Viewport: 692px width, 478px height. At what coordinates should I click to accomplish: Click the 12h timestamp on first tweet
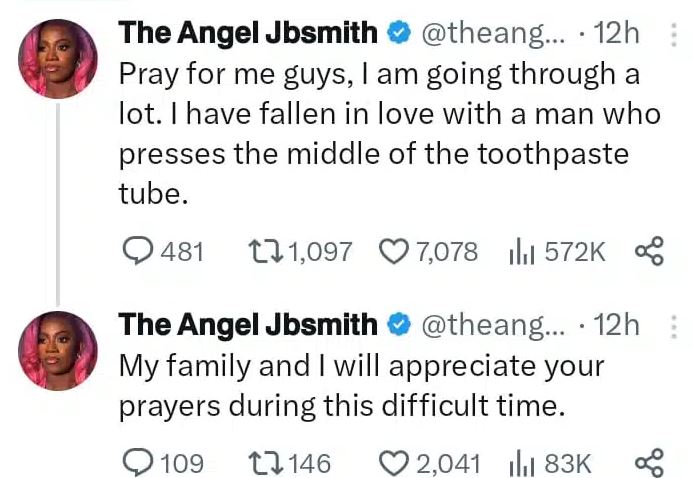616,33
